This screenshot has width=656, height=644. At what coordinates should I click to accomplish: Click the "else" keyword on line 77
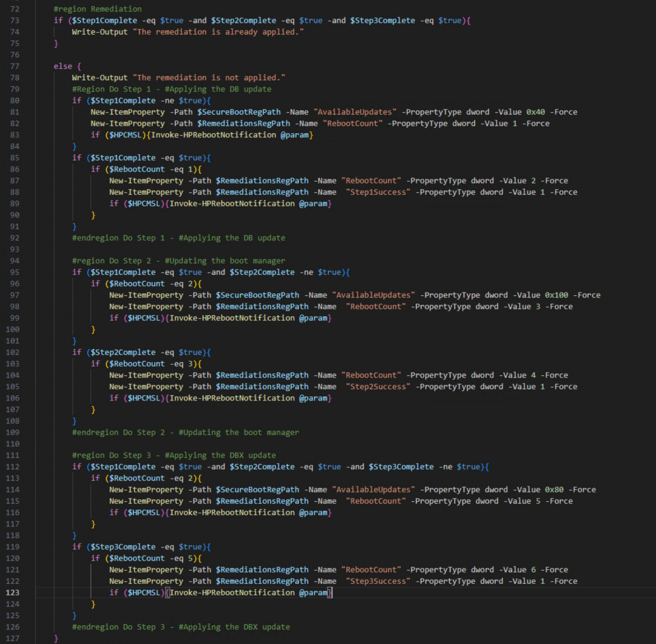pyautogui.click(x=63, y=66)
